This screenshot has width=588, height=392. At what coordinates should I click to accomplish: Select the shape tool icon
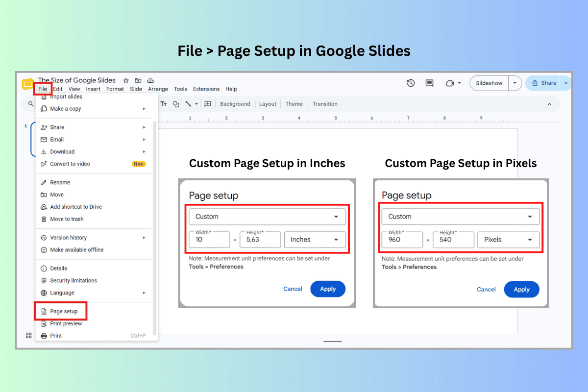pos(176,104)
